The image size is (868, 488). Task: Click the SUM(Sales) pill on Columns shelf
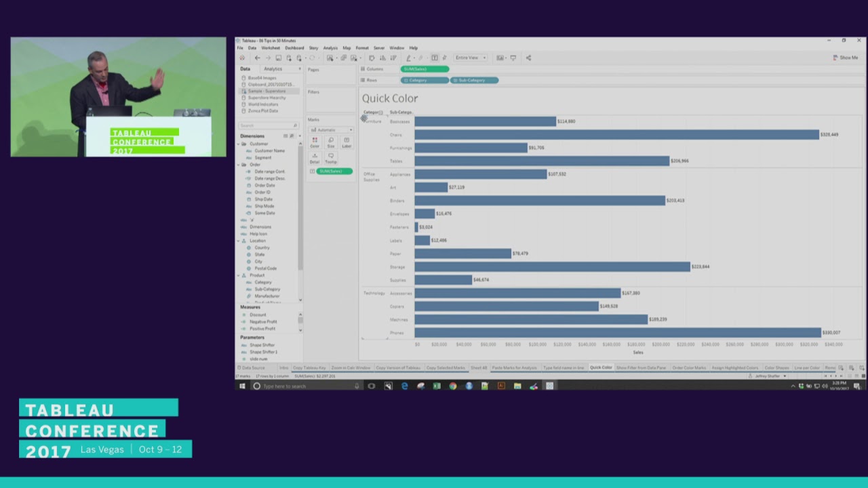tap(425, 69)
